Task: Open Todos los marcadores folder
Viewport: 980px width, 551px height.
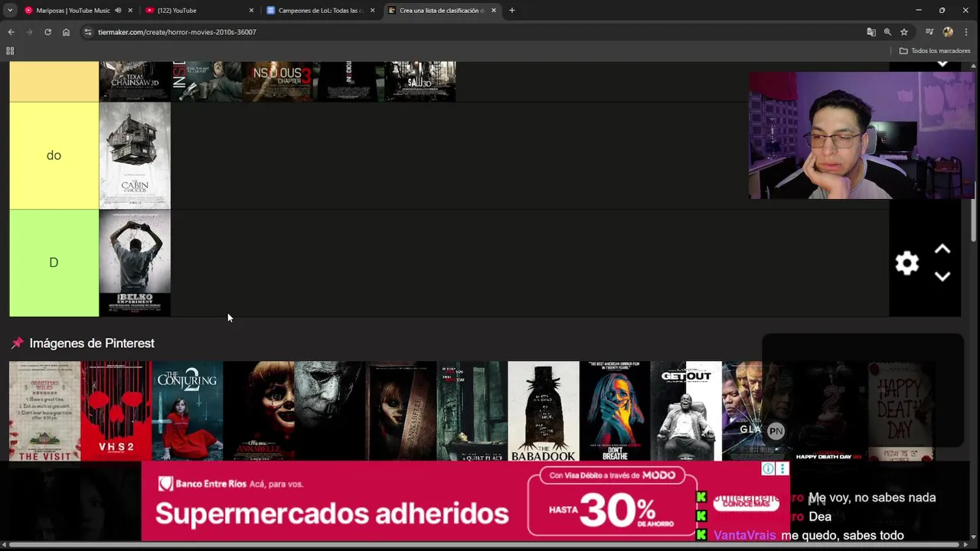Action: click(935, 51)
